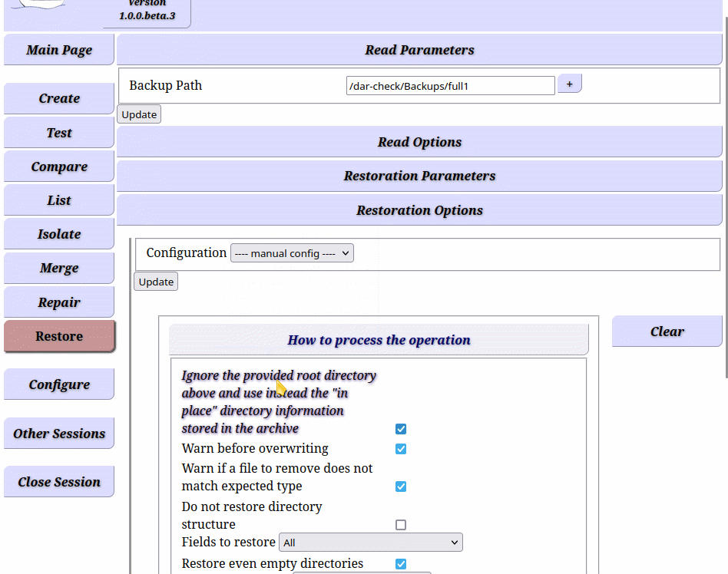
Task: Click the Backup Path text field
Action: pyautogui.click(x=450, y=86)
